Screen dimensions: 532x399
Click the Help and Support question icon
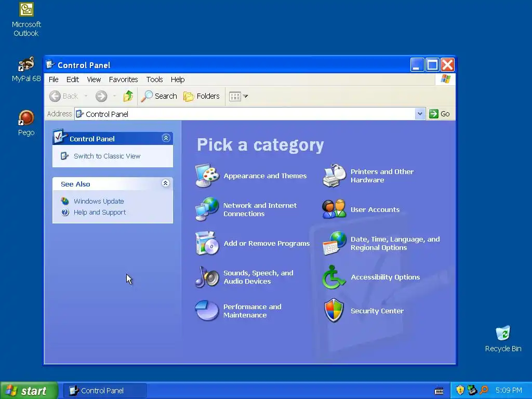[x=65, y=212]
